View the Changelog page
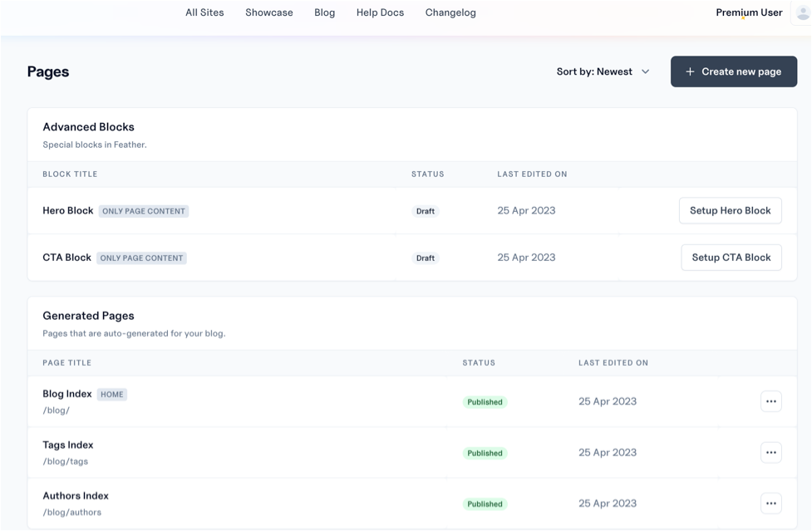This screenshot has height=531, width=812. click(x=450, y=12)
